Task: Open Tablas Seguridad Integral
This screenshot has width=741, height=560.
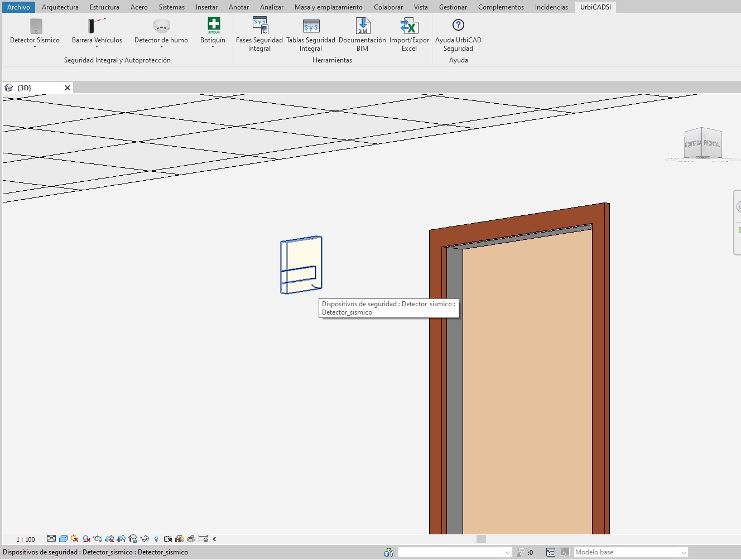Action: (311, 26)
